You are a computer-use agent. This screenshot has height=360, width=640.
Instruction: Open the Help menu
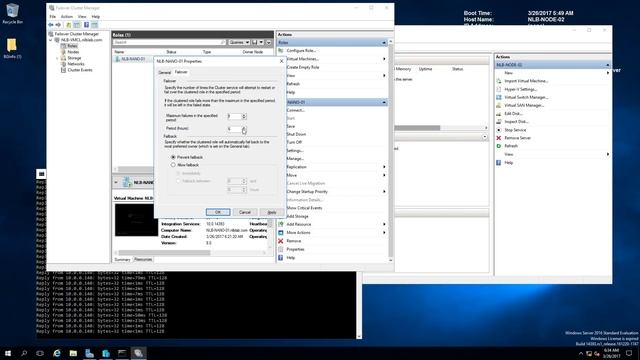(x=96, y=17)
